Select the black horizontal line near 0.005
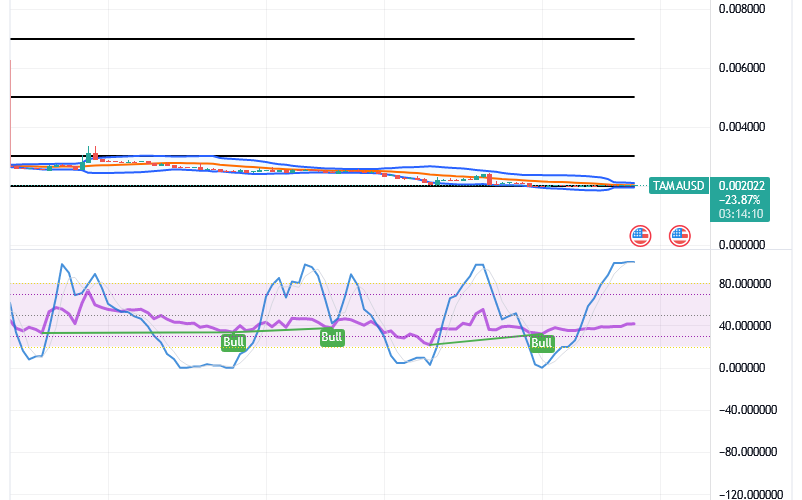This screenshot has width=802, height=500. click(x=322, y=97)
